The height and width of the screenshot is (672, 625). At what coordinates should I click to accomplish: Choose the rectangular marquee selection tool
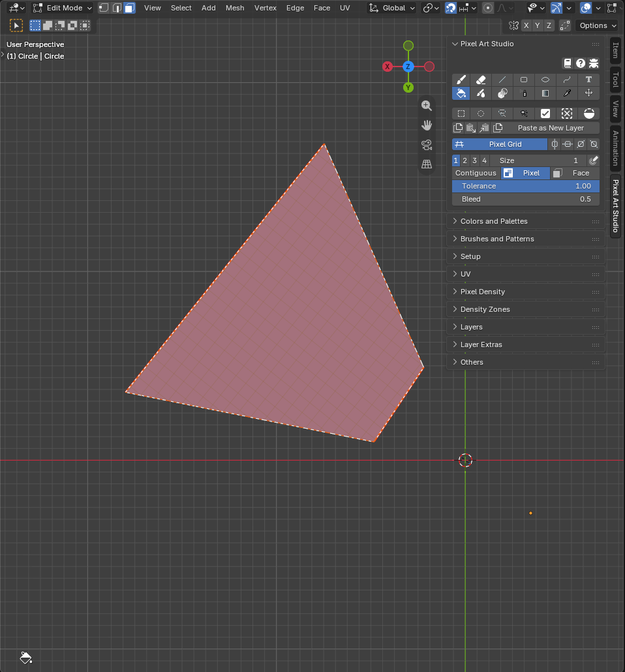(x=461, y=114)
